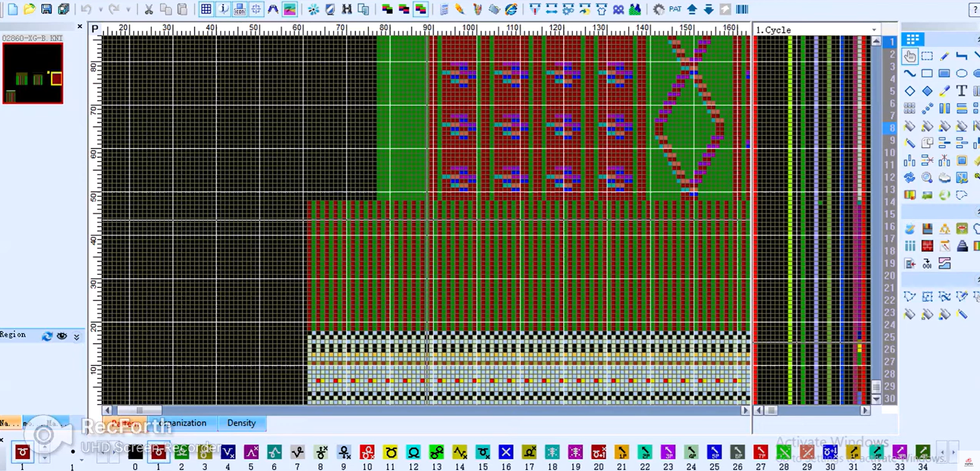This screenshot has height=471, width=980.
Task: Select the hollow rectangle tool
Action: coord(927,73)
